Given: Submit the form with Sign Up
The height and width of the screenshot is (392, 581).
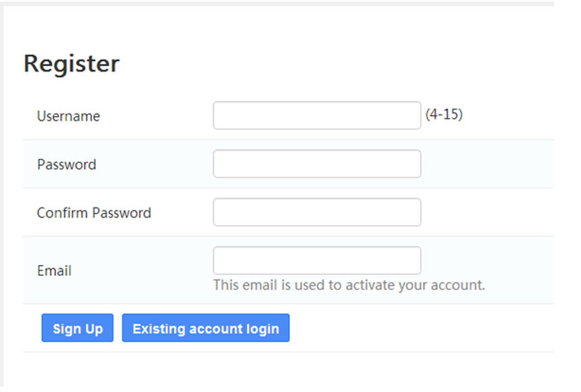Looking at the screenshot, I should click(78, 328).
